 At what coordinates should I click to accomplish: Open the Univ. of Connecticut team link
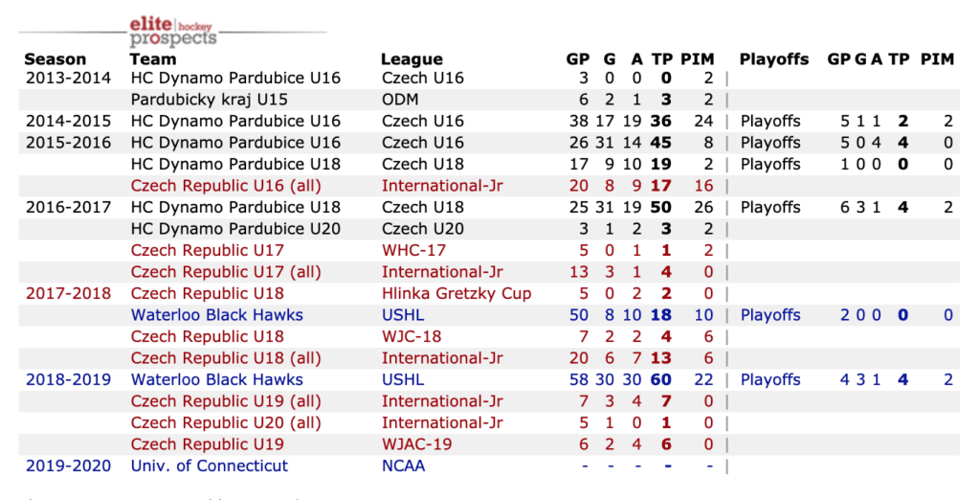[209, 466]
